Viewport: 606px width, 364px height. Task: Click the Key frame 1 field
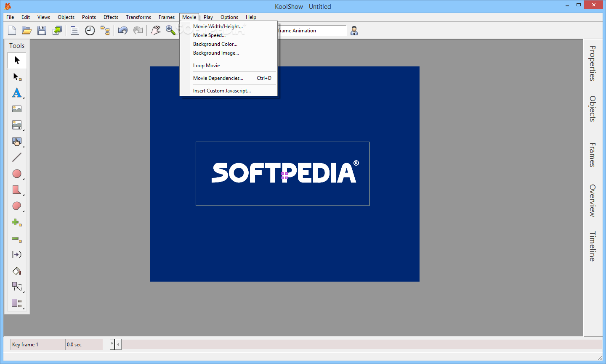coord(38,345)
